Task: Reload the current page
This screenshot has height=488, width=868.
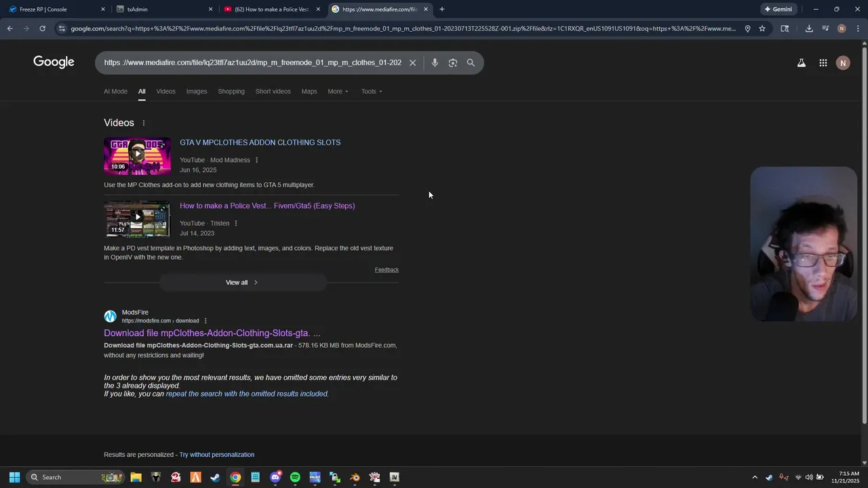Action: (42, 28)
